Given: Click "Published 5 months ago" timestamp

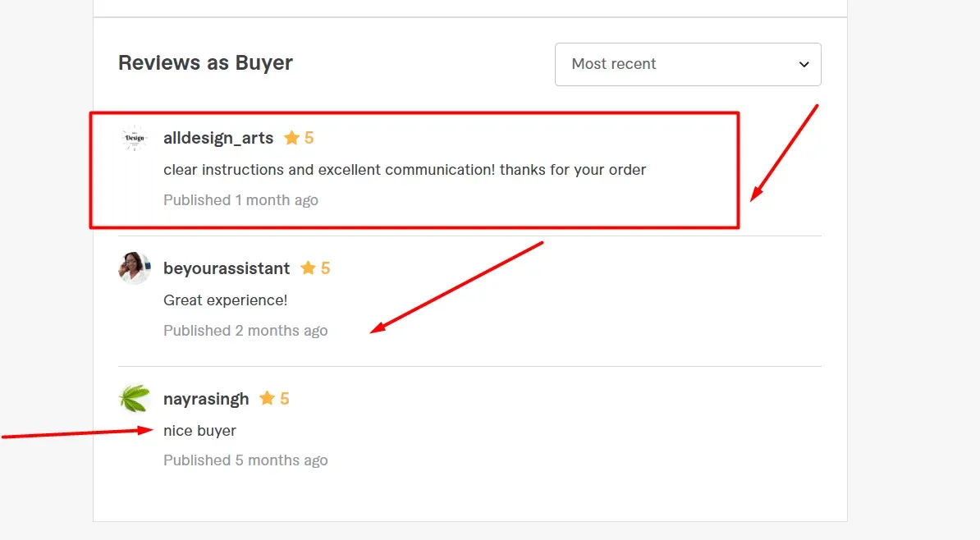Looking at the screenshot, I should (245, 460).
